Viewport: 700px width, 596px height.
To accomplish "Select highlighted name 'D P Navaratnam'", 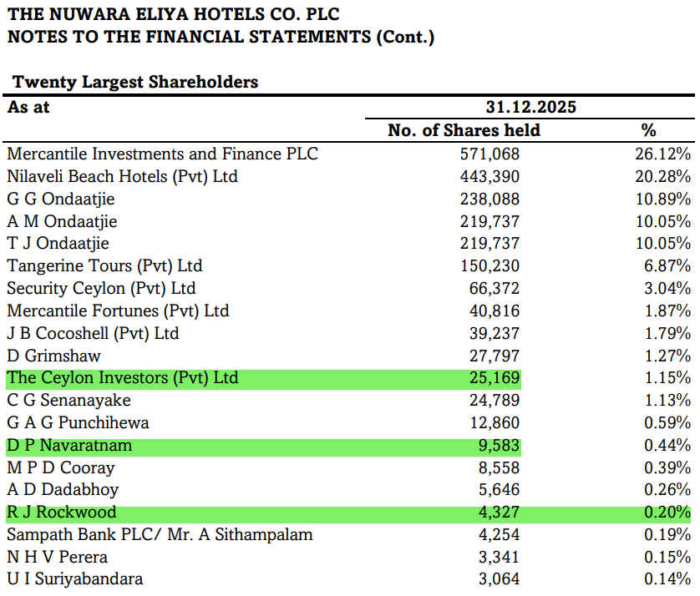I will 69,446.
